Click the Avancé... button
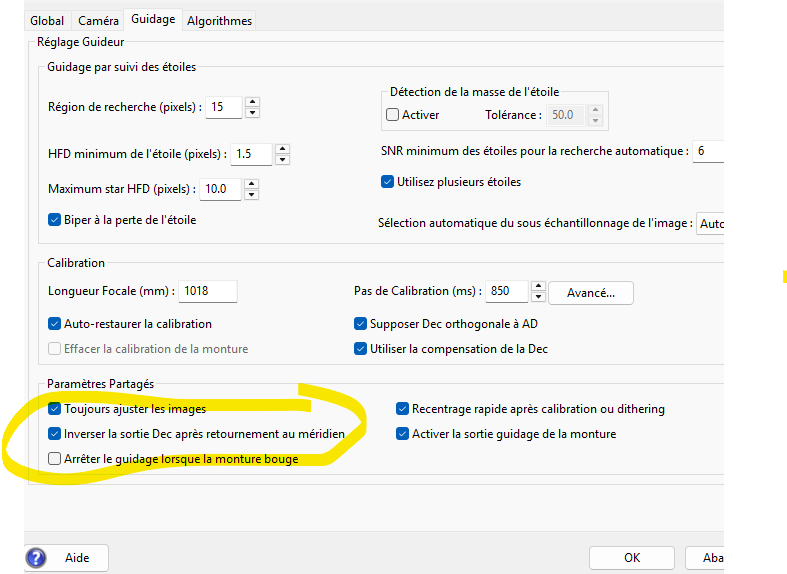The height and width of the screenshot is (574, 787). coord(591,293)
